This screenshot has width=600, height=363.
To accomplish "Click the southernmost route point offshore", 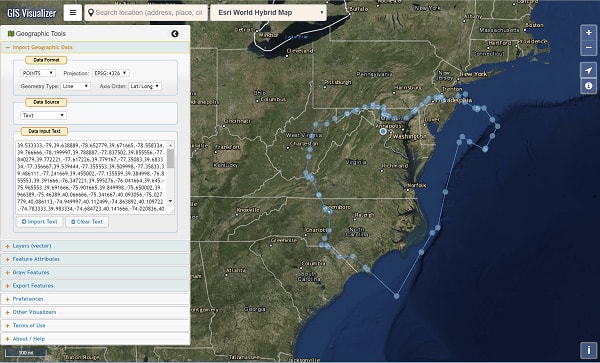I will [396, 296].
